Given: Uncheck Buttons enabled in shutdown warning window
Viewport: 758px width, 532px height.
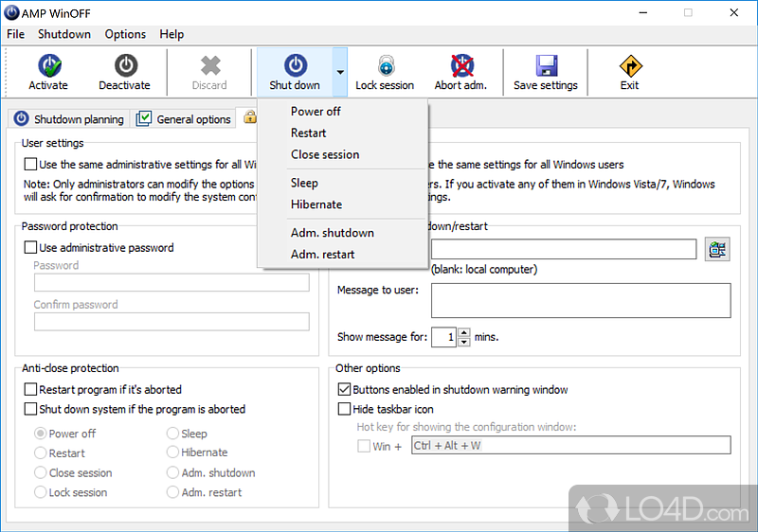Looking at the screenshot, I should coord(345,389).
